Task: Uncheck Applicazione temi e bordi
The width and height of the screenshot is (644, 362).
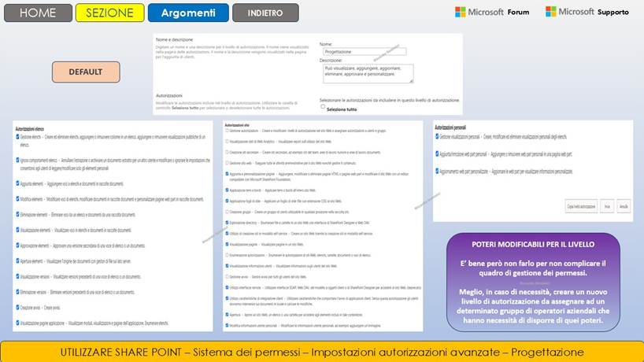Action: point(227,190)
